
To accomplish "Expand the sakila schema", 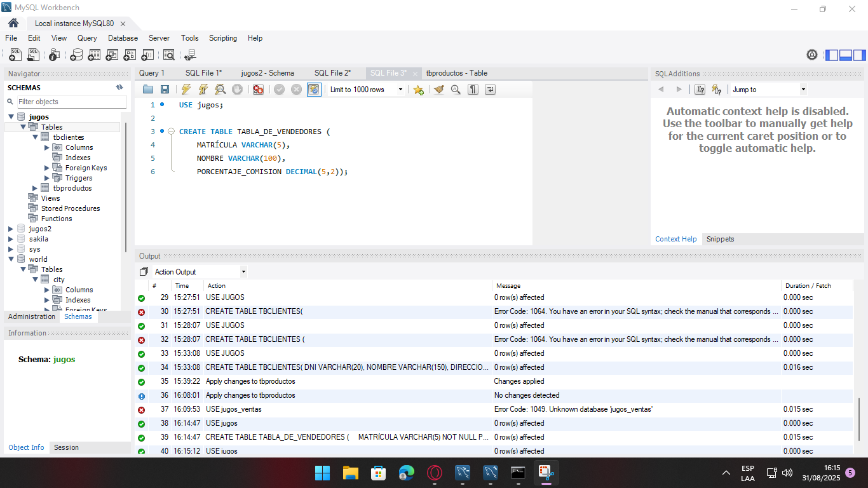I will click(11, 239).
